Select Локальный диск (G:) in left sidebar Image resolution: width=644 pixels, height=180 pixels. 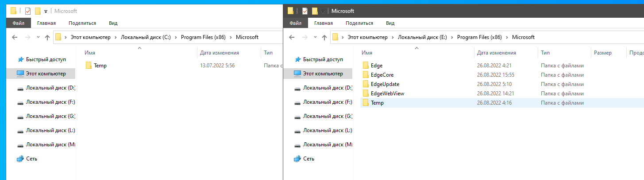click(50, 117)
